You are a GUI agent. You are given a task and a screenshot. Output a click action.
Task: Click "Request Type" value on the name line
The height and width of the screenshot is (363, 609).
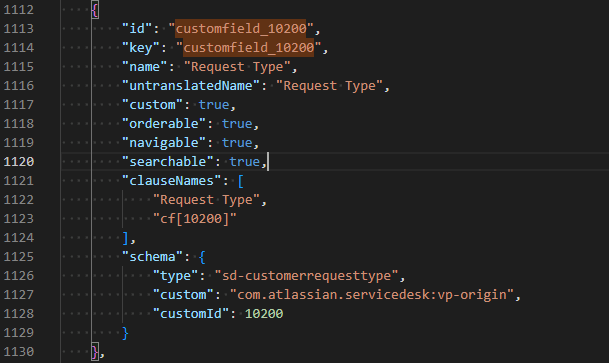tap(237, 66)
